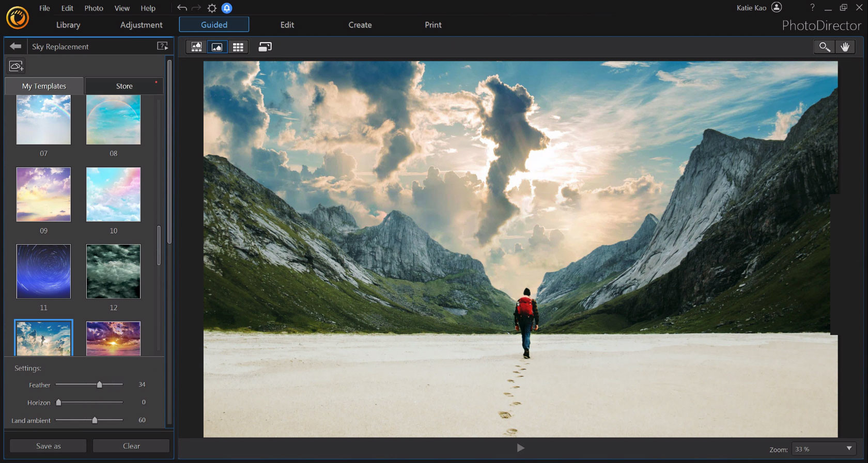Switch to the Print module
The height and width of the screenshot is (463, 868).
click(x=433, y=25)
